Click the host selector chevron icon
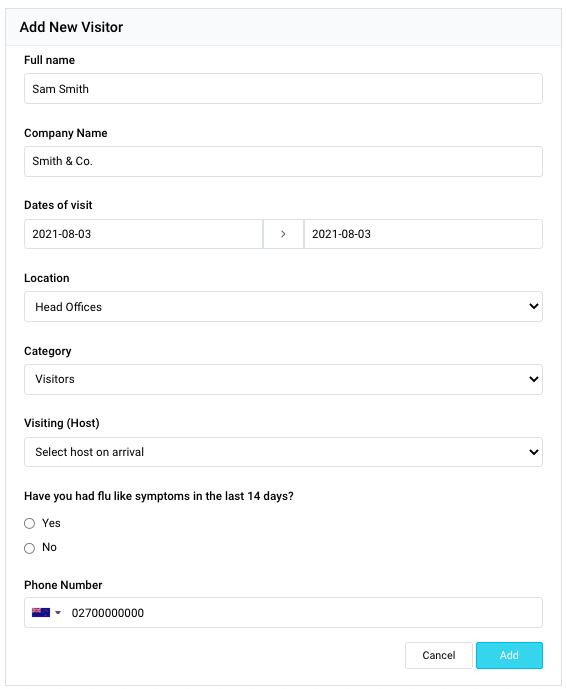 (x=534, y=452)
